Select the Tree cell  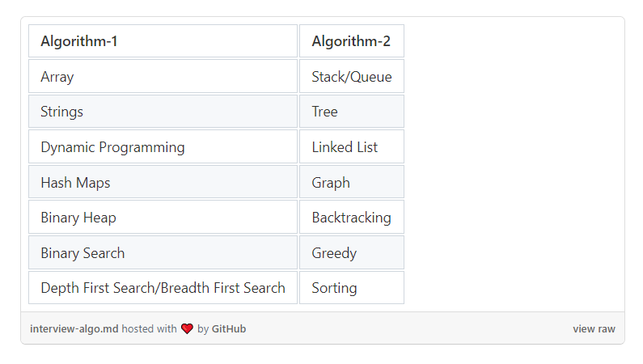352,112
